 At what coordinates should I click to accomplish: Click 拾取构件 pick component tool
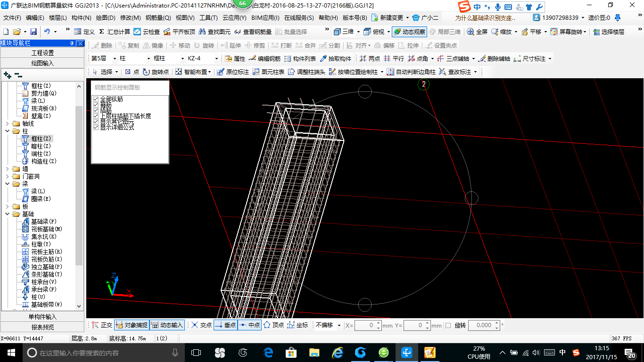click(336, 58)
